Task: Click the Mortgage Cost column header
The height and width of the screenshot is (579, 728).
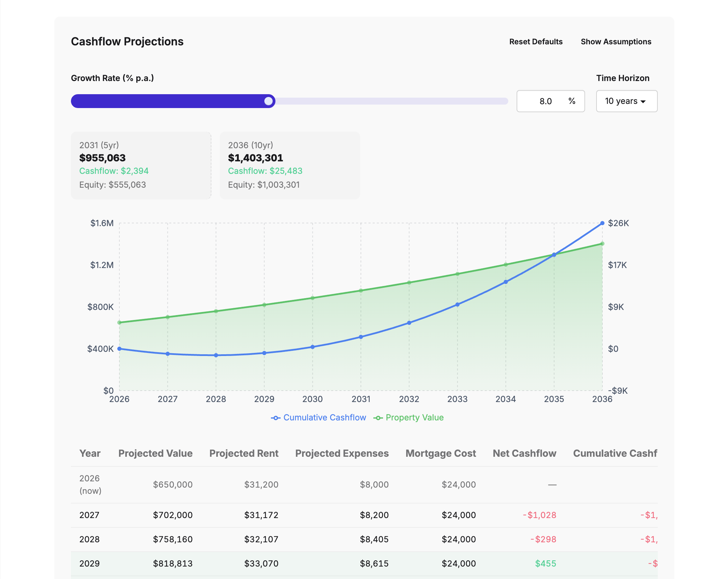Action: click(440, 453)
